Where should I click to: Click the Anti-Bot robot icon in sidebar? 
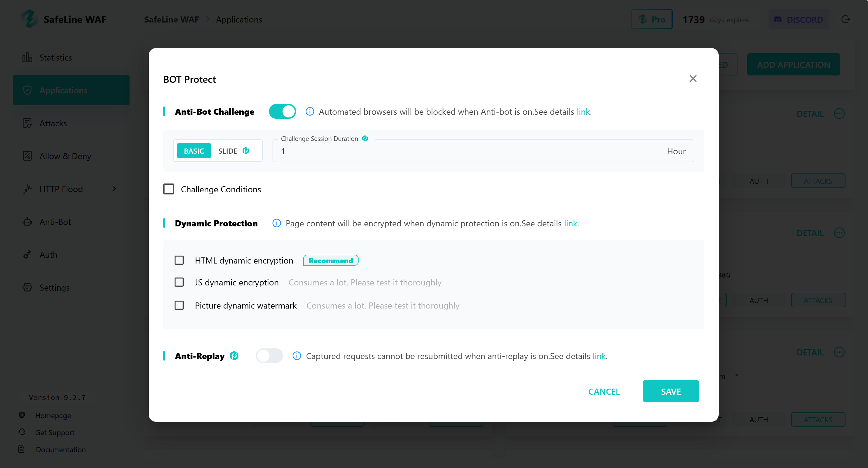[27, 222]
